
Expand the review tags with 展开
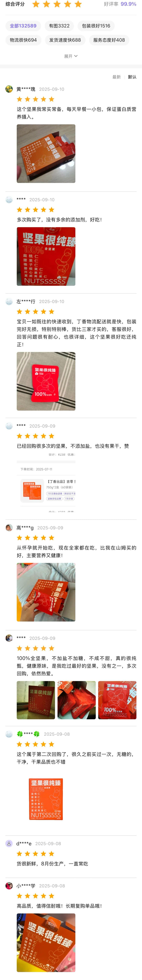(71, 56)
